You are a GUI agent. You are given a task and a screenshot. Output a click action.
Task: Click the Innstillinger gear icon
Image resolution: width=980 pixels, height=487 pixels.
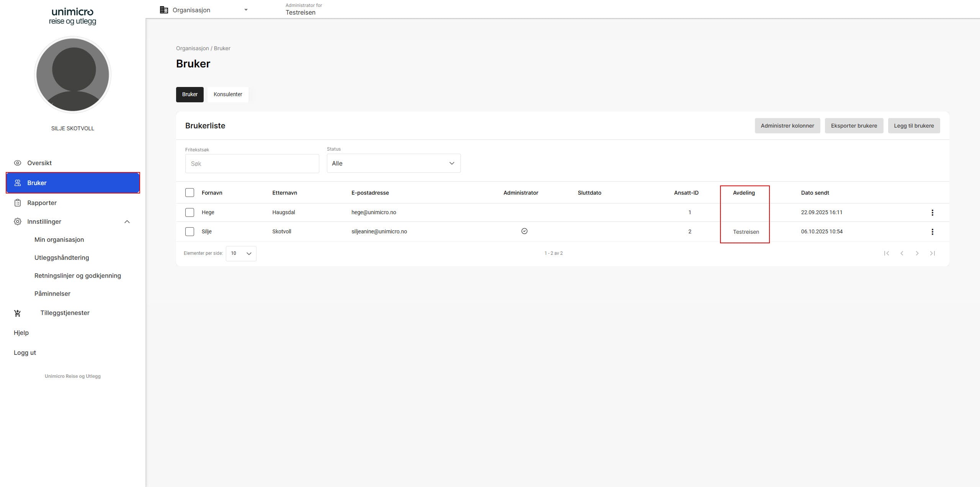(x=18, y=221)
